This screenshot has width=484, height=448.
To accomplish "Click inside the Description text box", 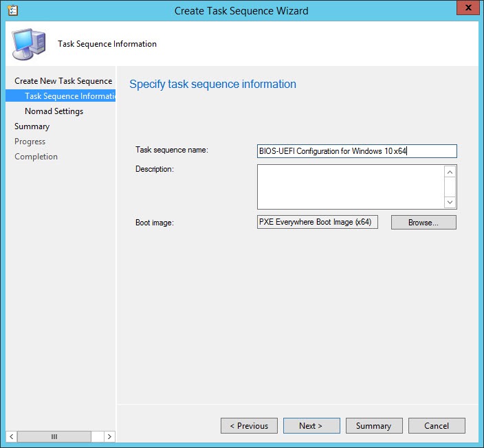I will (350, 186).
